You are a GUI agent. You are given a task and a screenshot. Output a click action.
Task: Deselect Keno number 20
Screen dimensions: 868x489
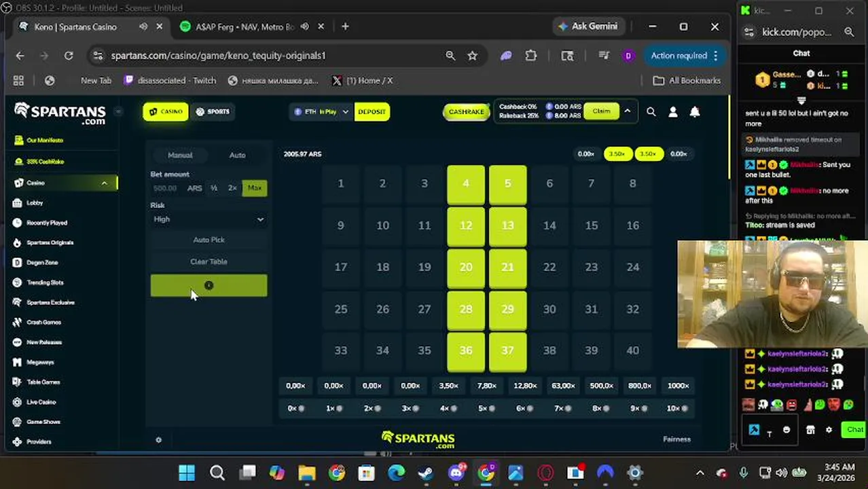click(466, 268)
